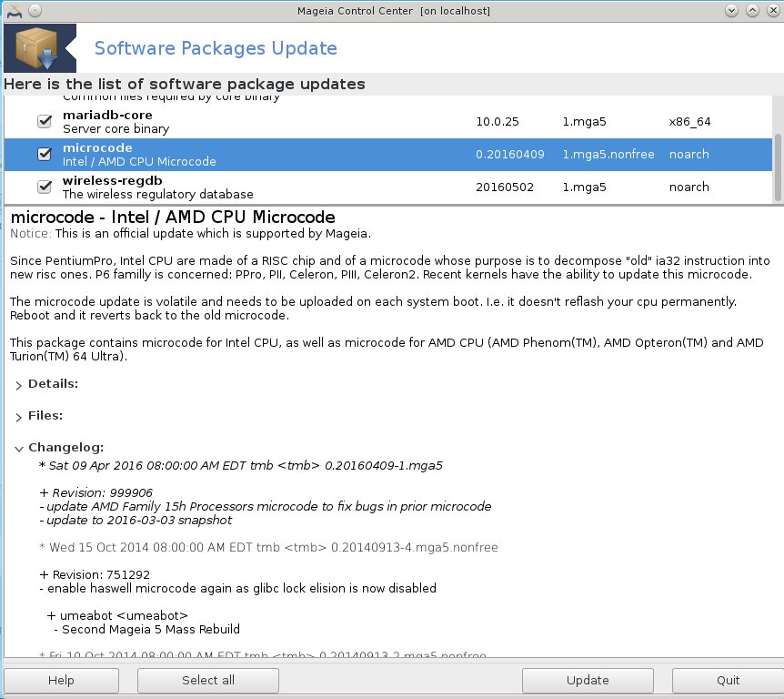Screen dimensions: 784x699
Task: Select the wireless-regdb package row
Action: click(x=388, y=187)
